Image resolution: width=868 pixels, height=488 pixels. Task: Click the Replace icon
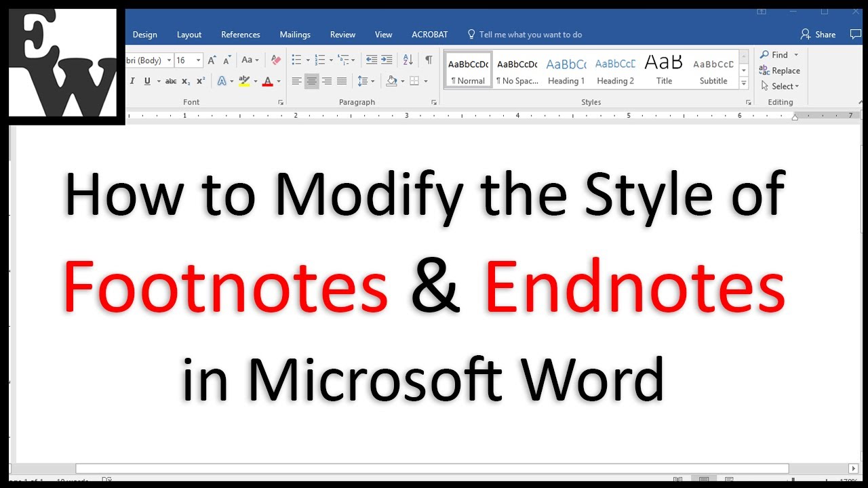click(765, 70)
